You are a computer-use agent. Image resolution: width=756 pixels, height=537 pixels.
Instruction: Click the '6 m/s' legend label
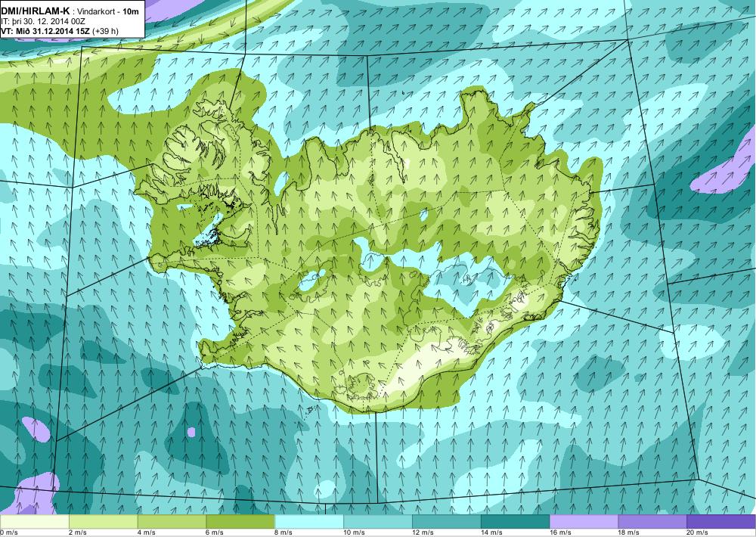215,532
